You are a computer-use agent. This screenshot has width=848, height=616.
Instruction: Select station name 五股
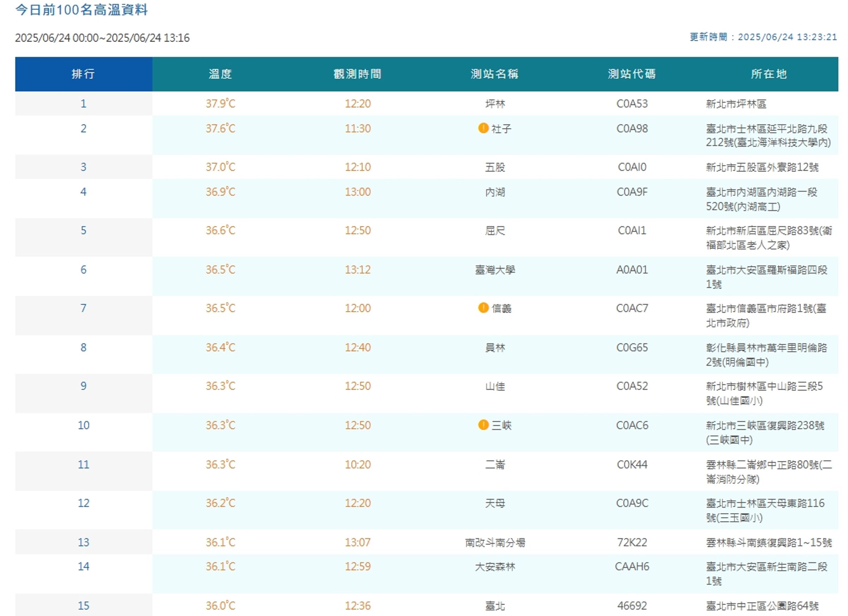[495, 167]
